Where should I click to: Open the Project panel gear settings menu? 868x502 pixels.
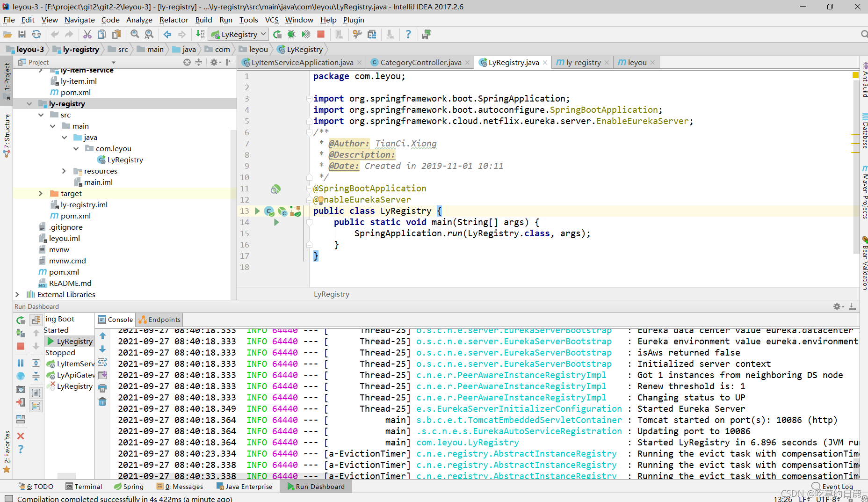click(x=215, y=62)
